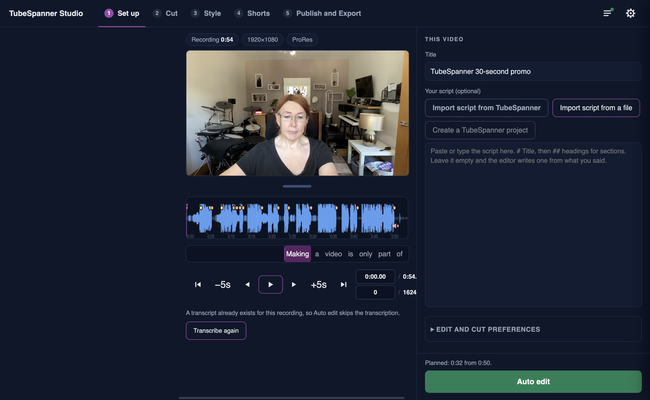Click Transcribe again button
This screenshot has width=650, height=400.
pyautogui.click(x=216, y=331)
